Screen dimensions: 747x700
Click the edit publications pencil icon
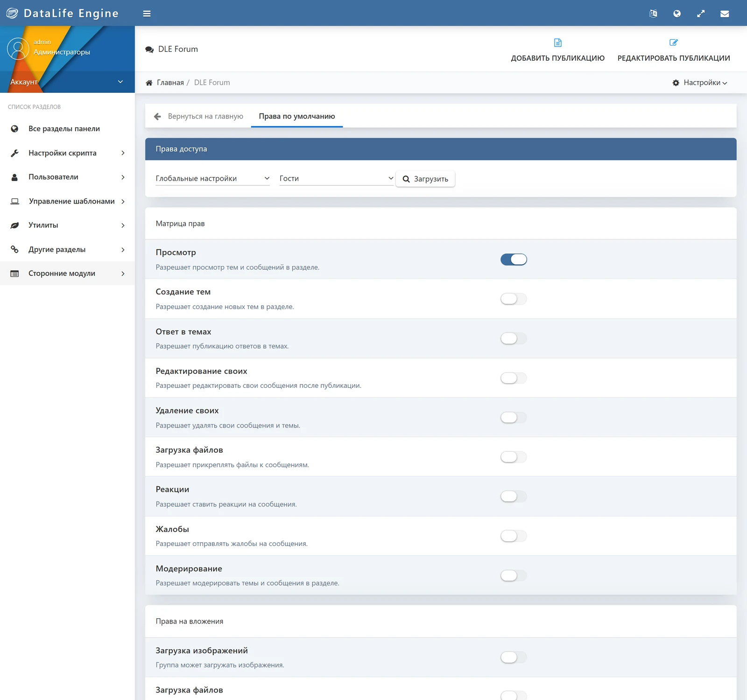click(674, 42)
